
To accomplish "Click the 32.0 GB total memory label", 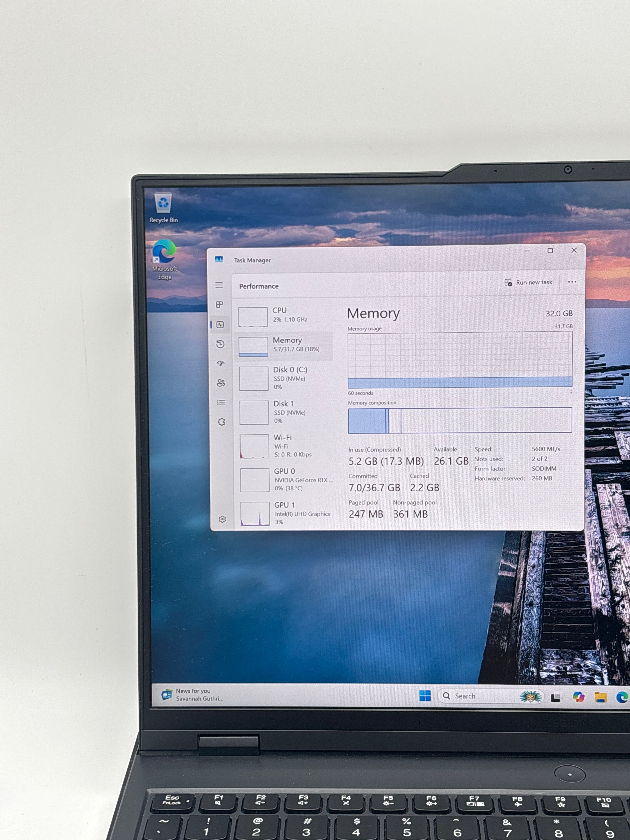I will [559, 313].
